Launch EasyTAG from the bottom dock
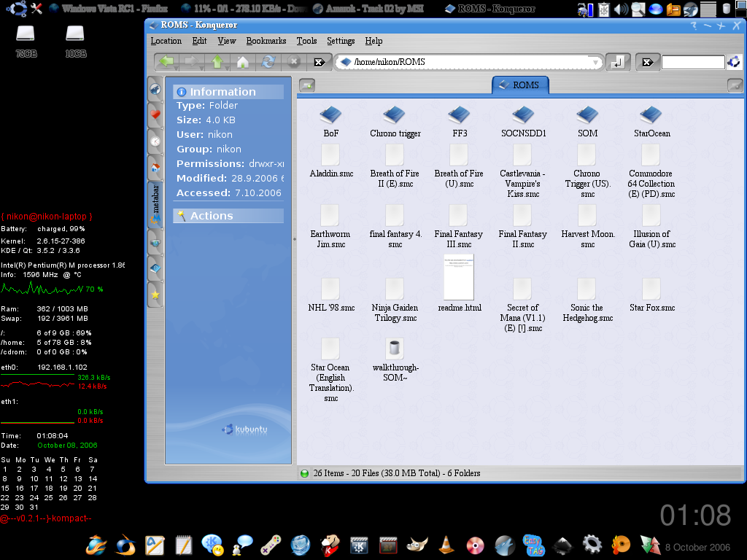This screenshot has height=560, width=747. coord(533,545)
